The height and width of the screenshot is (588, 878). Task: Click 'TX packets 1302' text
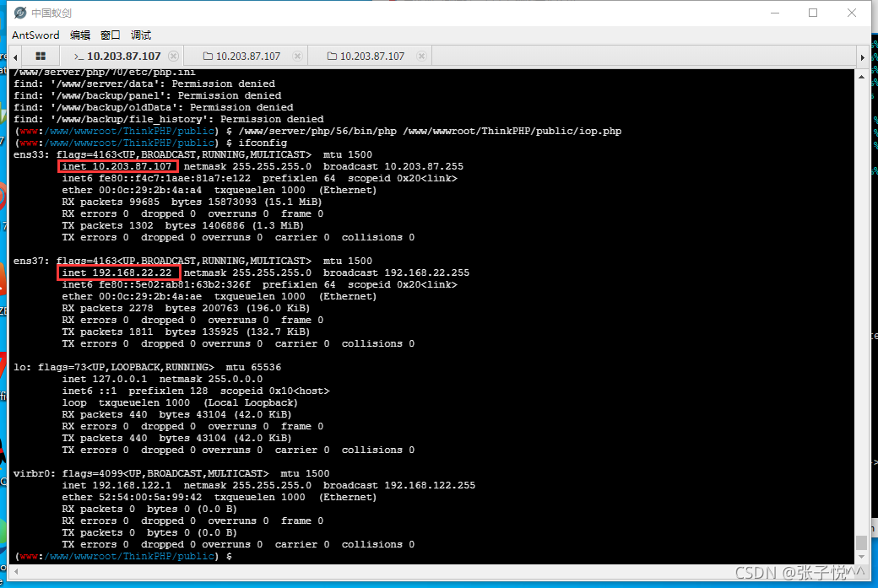point(107,225)
